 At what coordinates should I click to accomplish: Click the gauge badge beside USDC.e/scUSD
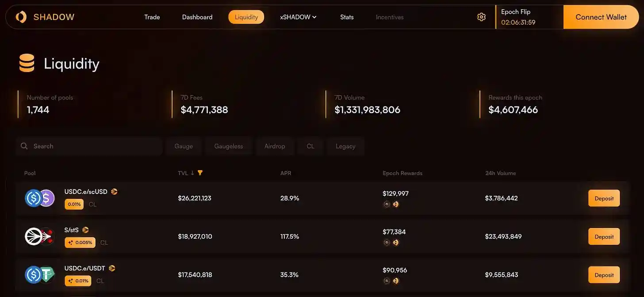pyautogui.click(x=114, y=192)
